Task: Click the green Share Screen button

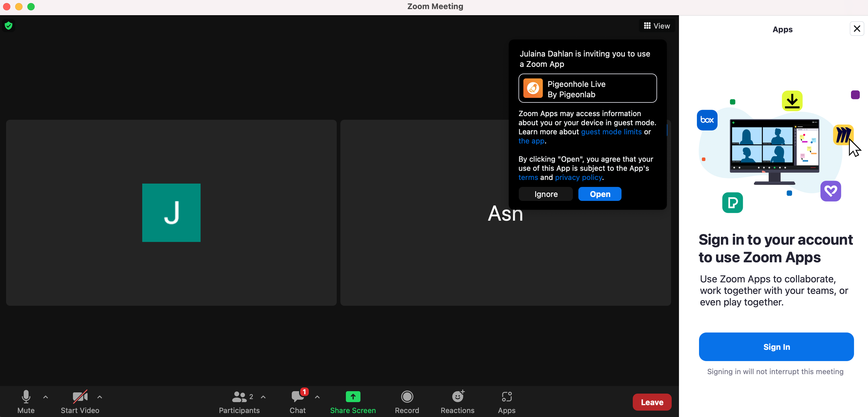Action: point(353,402)
